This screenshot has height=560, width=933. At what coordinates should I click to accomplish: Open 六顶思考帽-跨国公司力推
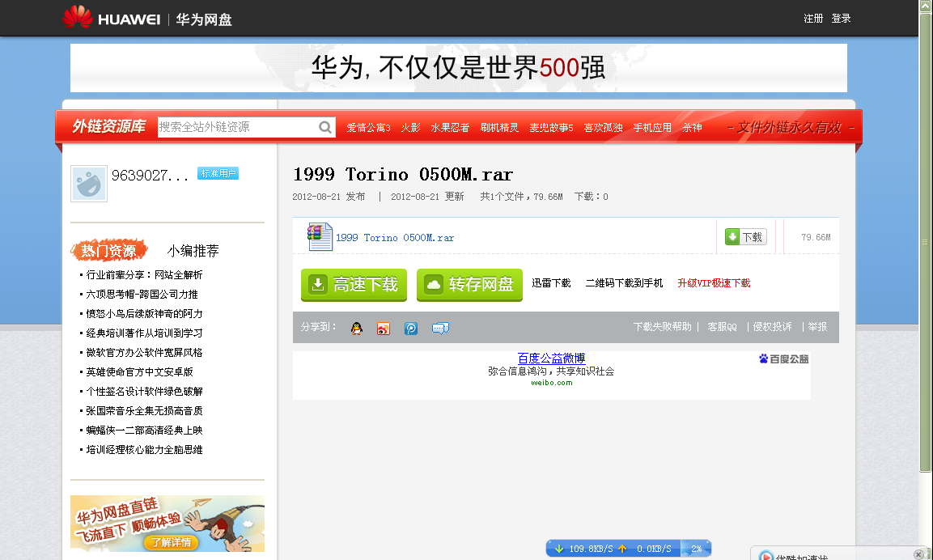(142, 295)
